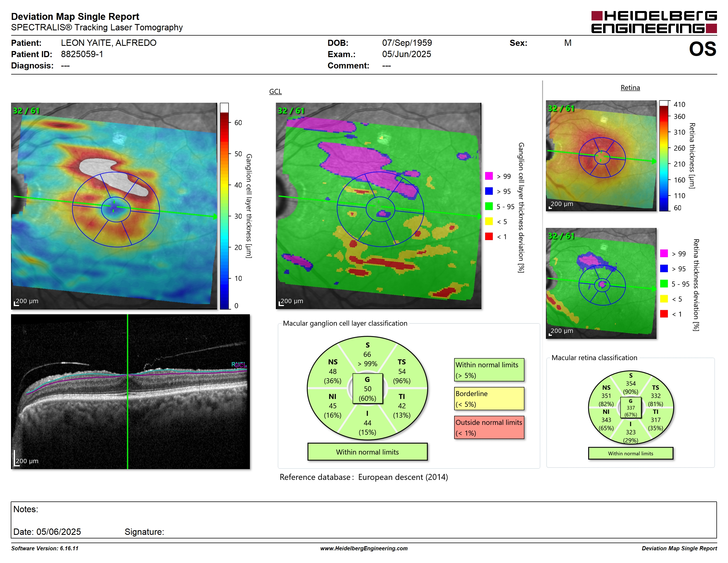
Task: Select the GCL I sector value 44
Action: pos(367,423)
